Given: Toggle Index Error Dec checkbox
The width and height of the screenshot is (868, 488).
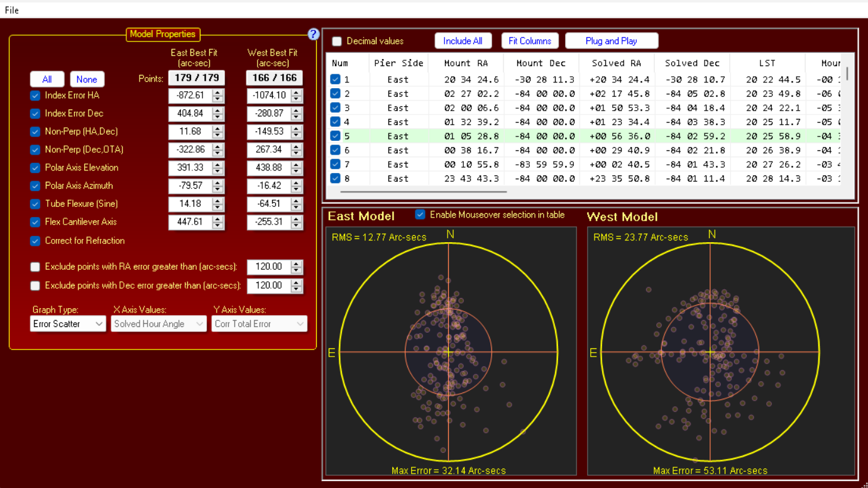Looking at the screenshot, I should coord(35,114).
